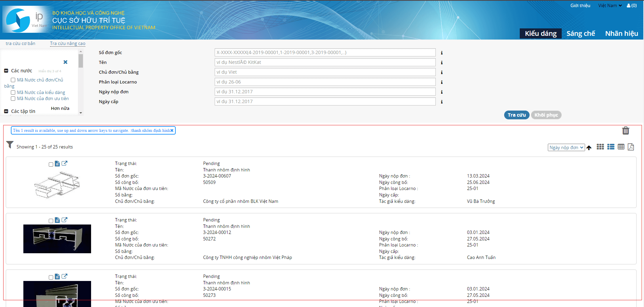The width and height of the screenshot is (644, 307).
Task: Toggle ascending sort arrow
Action: 589,148
